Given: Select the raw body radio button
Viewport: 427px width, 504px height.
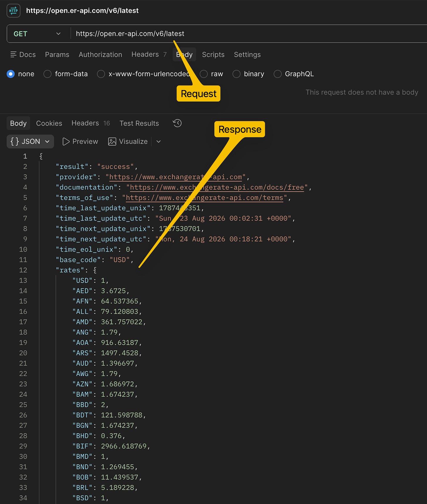Looking at the screenshot, I should coord(204,74).
